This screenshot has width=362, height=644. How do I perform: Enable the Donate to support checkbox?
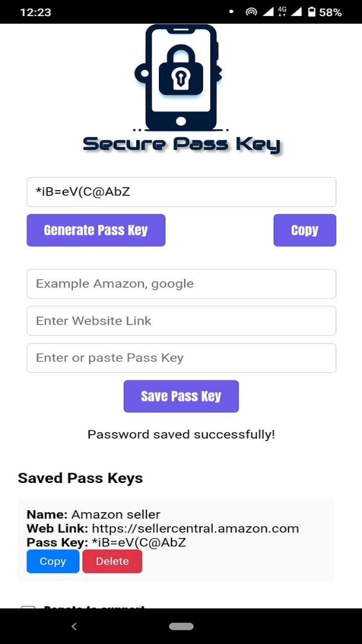click(x=28, y=607)
